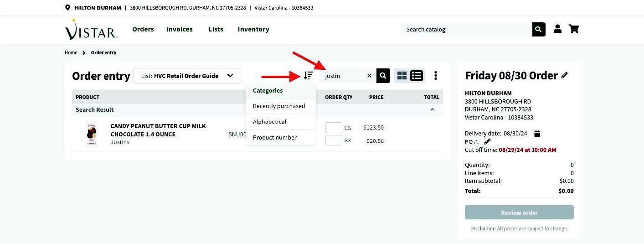
Task: Select Product number sort option
Action: (281, 137)
